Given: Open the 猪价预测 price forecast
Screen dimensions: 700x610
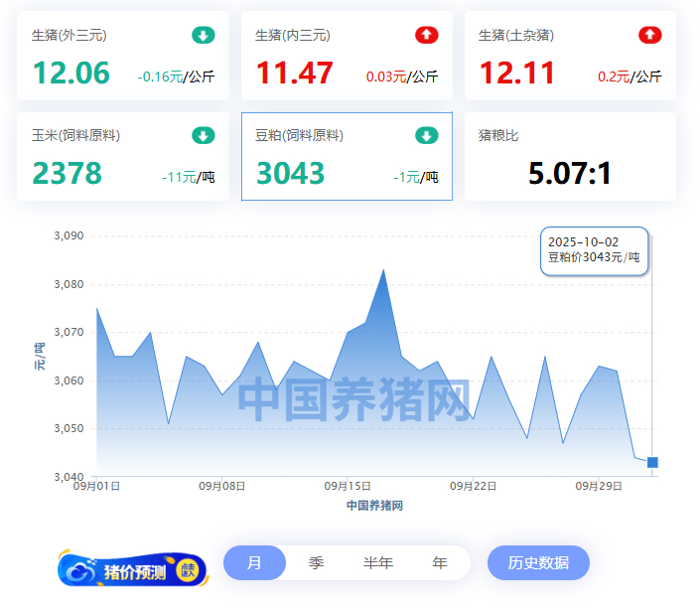Looking at the screenshot, I should coord(133,571).
